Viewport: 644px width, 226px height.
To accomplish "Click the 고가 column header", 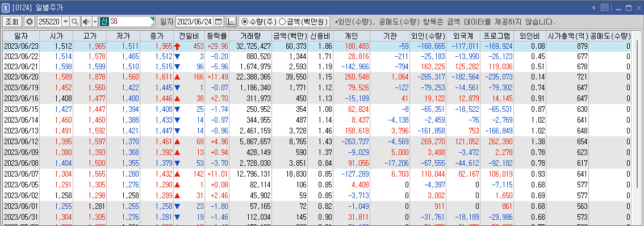I will 90,36.
